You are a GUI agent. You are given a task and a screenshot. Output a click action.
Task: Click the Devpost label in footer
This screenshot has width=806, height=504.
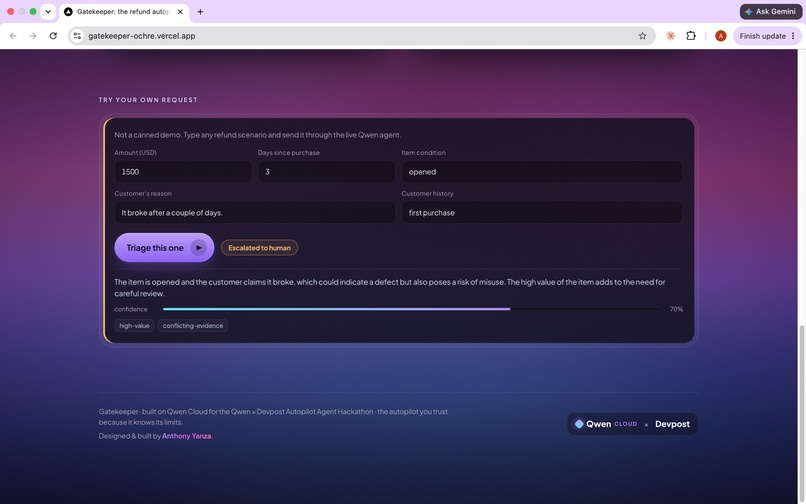pos(672,424)
